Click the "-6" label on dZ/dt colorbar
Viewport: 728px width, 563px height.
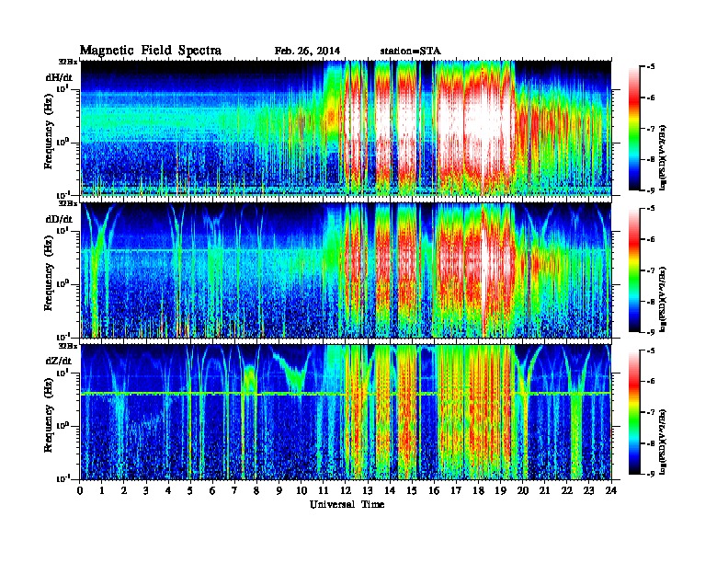click(651, 381)
